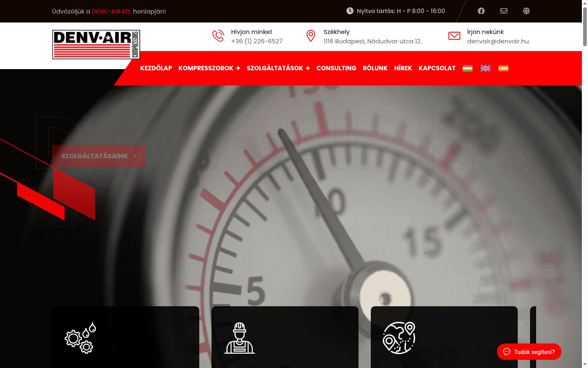Click the denvair@denvair.hu email address

tap(498, 41)
